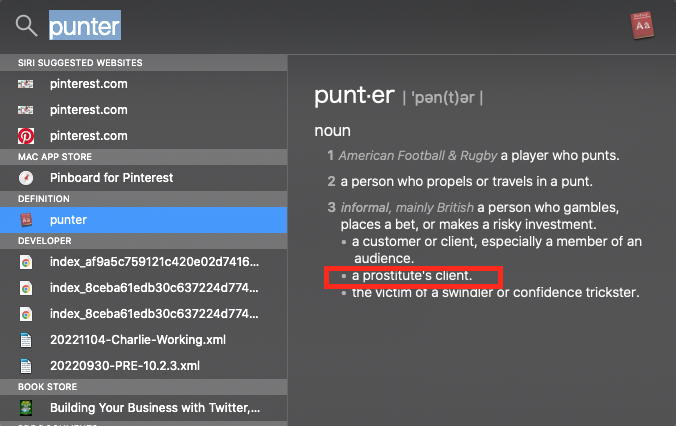This screenshot has height=426, width=676.
Task: Click the 20221104-Charlie-Working.xml document icon
Action: (x=26, y=340)
